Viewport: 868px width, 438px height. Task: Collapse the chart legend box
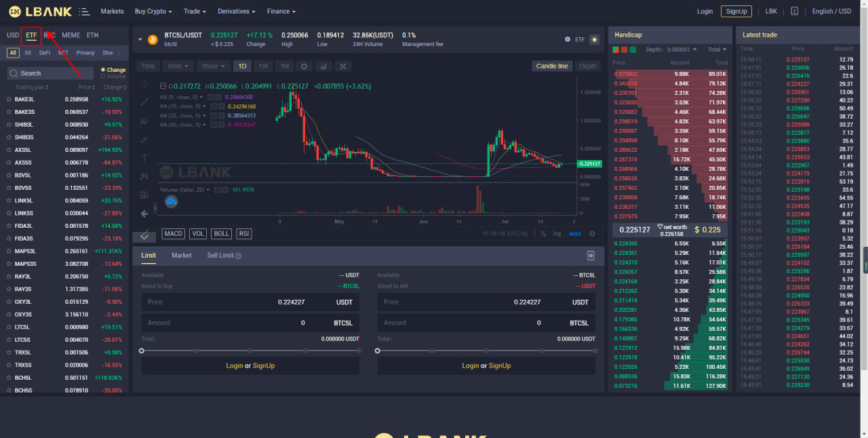tap(162, 86)
